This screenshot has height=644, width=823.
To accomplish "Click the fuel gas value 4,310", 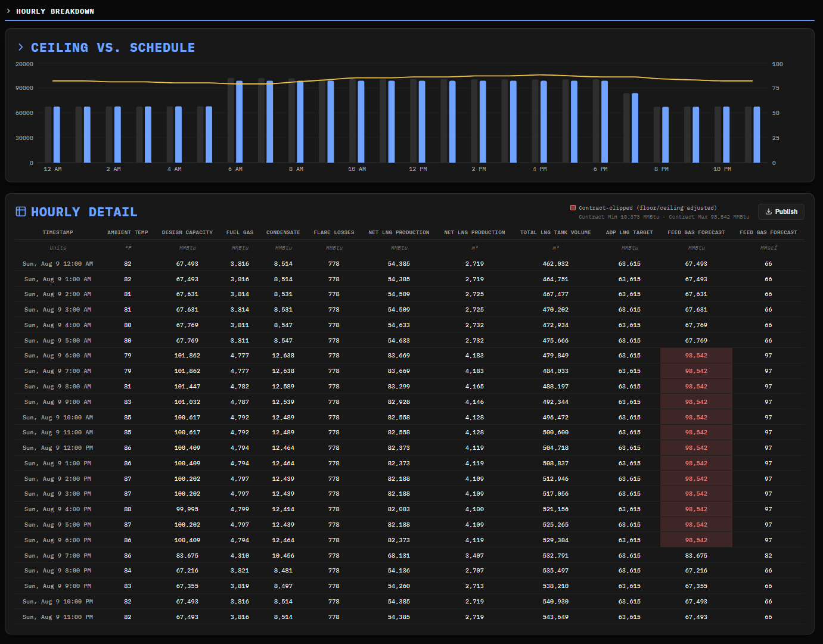I will (x=240, y=556).
